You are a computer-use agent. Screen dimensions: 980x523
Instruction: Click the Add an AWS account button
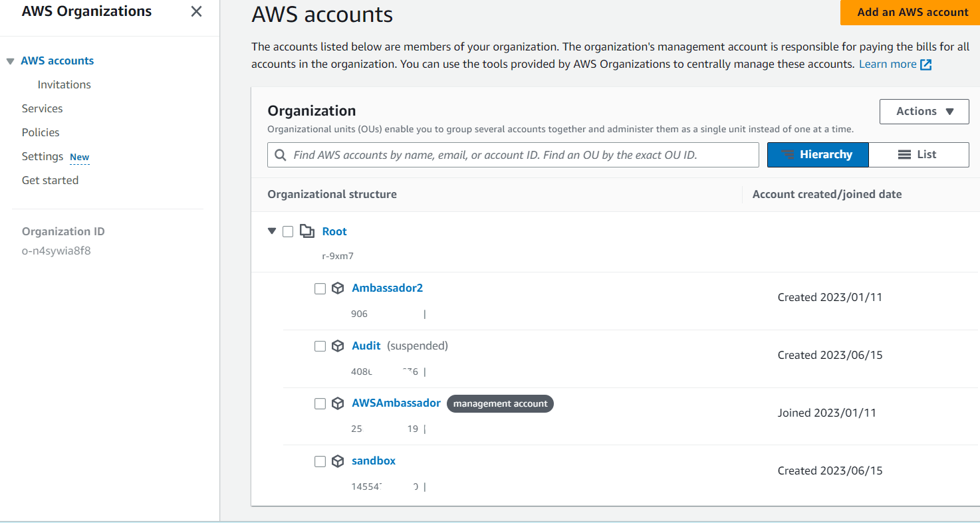coord(910,12)
